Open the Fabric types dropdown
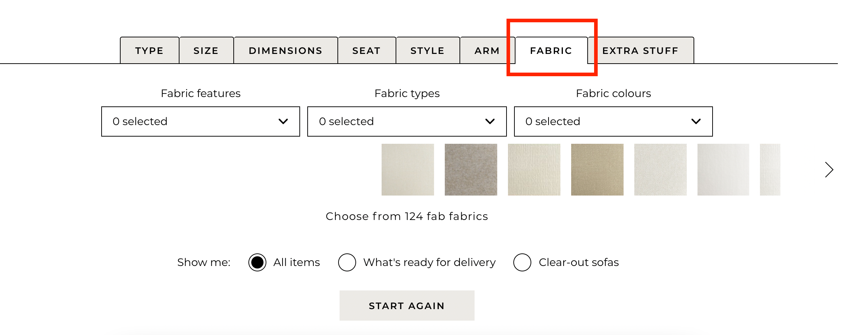Image resolution: width=868 pixels, height=335 pixels. pyautogui.click(x=407, y=121)
